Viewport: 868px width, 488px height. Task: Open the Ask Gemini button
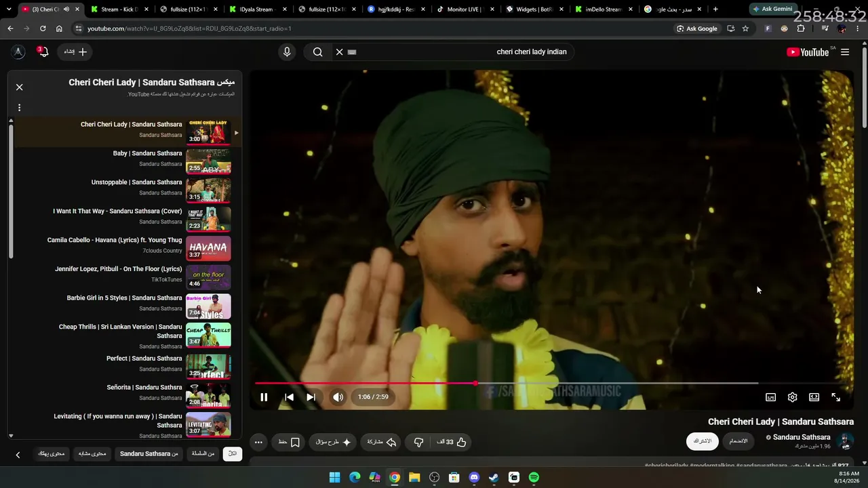tap(772, 9)
